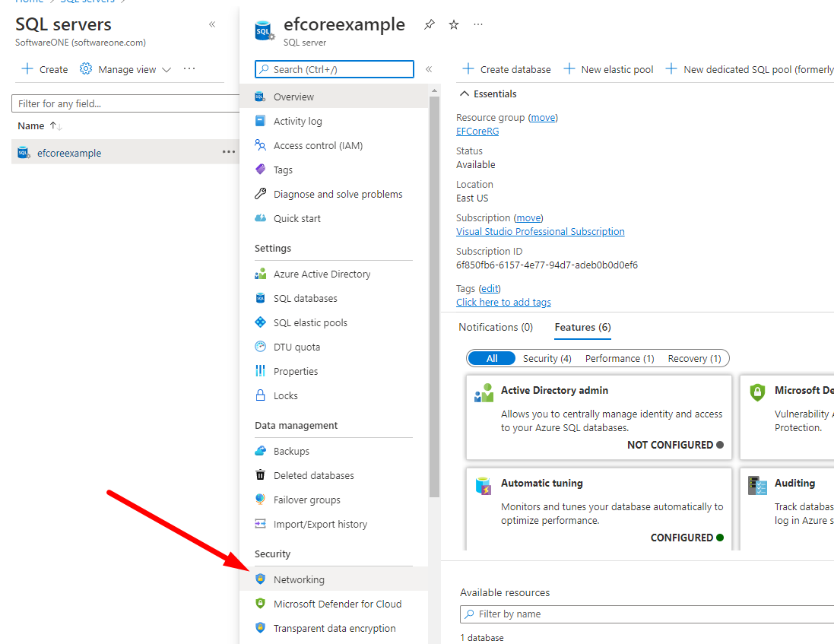Viewport: 834px width, 644px height.
Task: Open the EFCoreRG resource group link
Action: [x=477, y=131]
